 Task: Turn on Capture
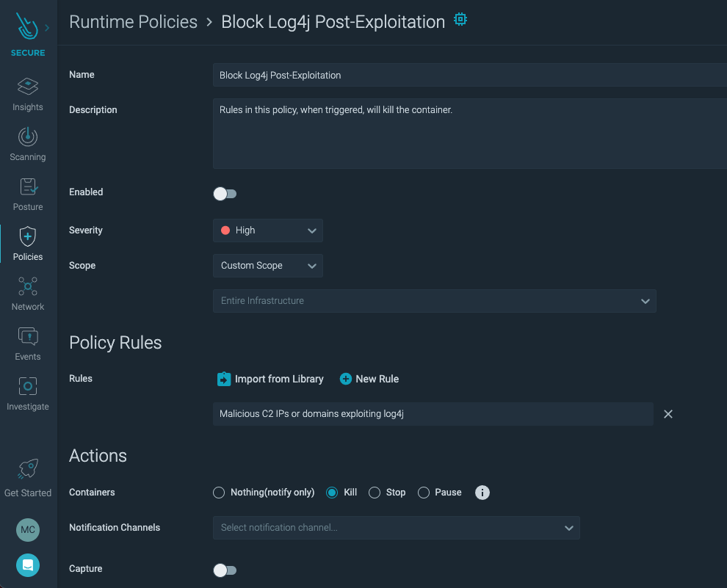[225, 570]
